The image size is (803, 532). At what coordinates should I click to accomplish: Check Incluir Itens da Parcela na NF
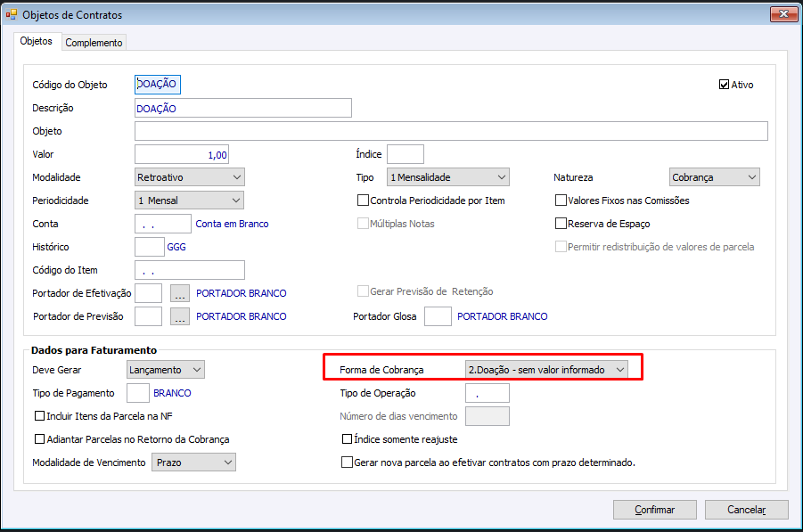click(x=39, y=416)
